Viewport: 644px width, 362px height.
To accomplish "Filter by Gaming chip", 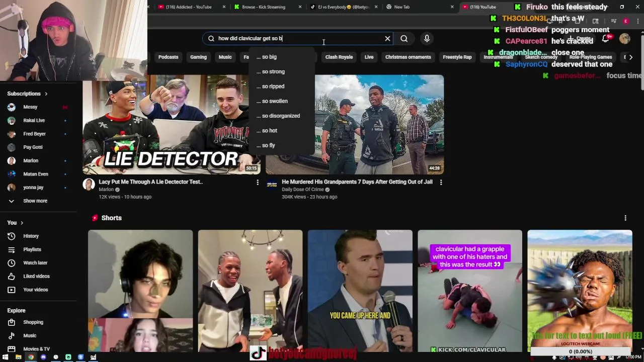I will click(x=198, y=57).
